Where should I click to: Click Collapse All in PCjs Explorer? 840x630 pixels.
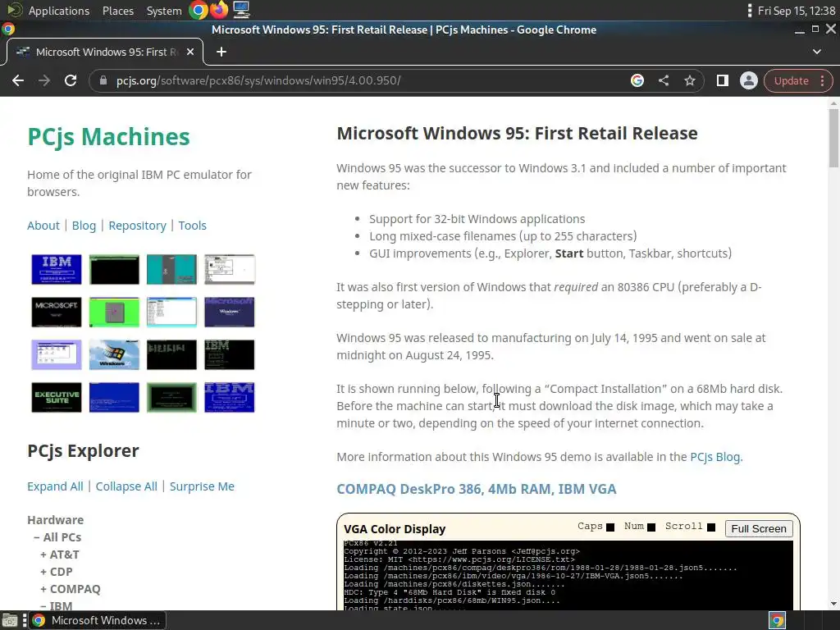pyautogui.click(x=126, y=486)
